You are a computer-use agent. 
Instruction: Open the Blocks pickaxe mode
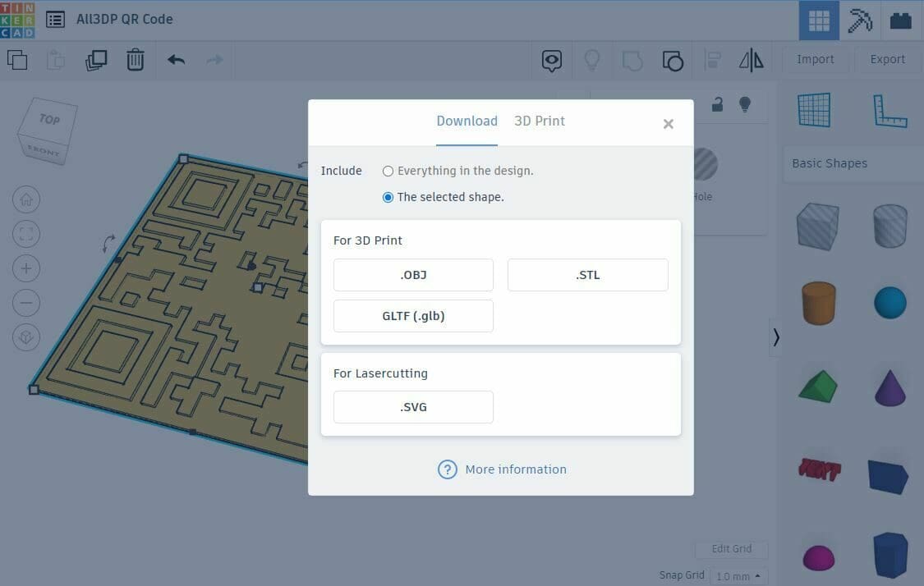(x=860, y=21)
